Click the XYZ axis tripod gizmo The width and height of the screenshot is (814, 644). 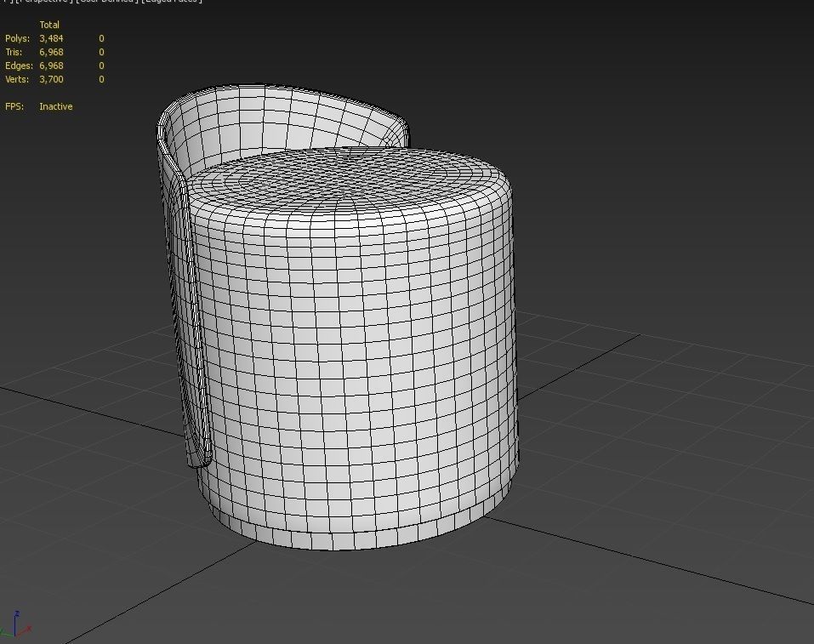pyautogui.click(x=15, y=624)
